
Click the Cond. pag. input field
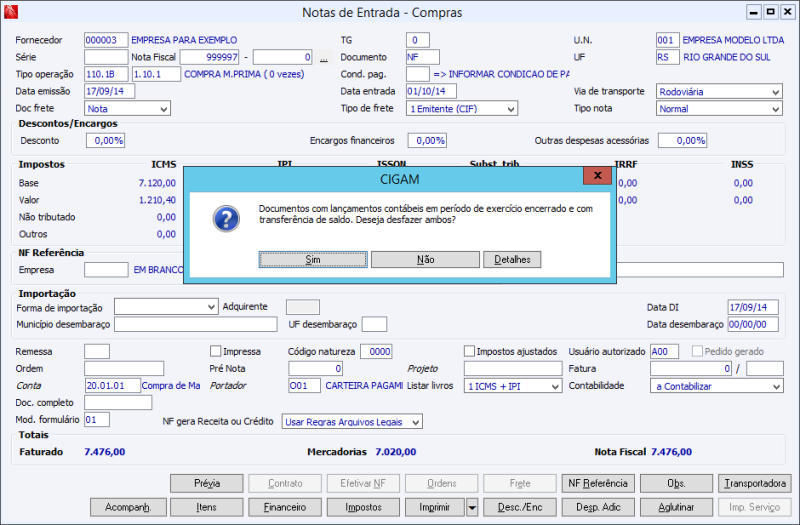(x=418, y=74)
